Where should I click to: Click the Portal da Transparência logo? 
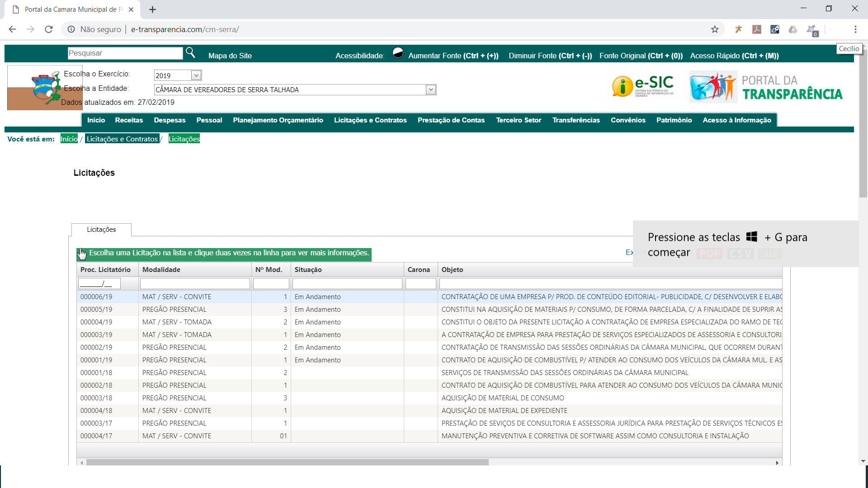[x=766, y=87]
